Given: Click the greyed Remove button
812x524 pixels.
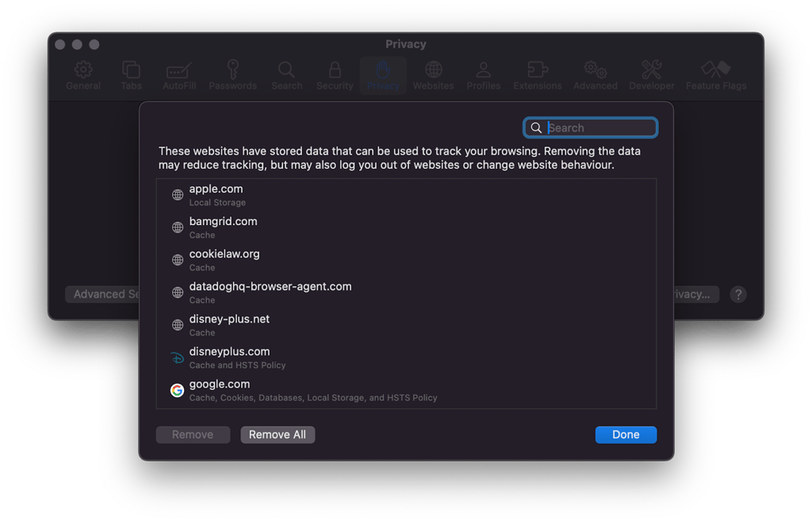Looking at the screenshot, I should coord(193,435).
